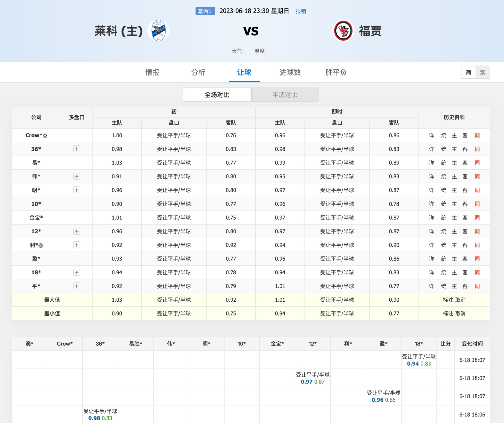Viewport: 504px width, 423px height.
Task: Click the 报错 report error link
Action: [301, 11]
